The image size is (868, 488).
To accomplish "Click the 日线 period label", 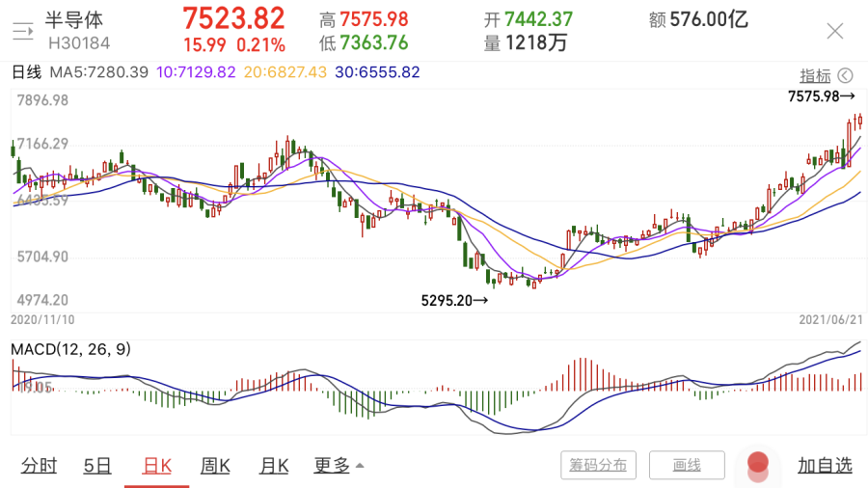I will [26, 72].
